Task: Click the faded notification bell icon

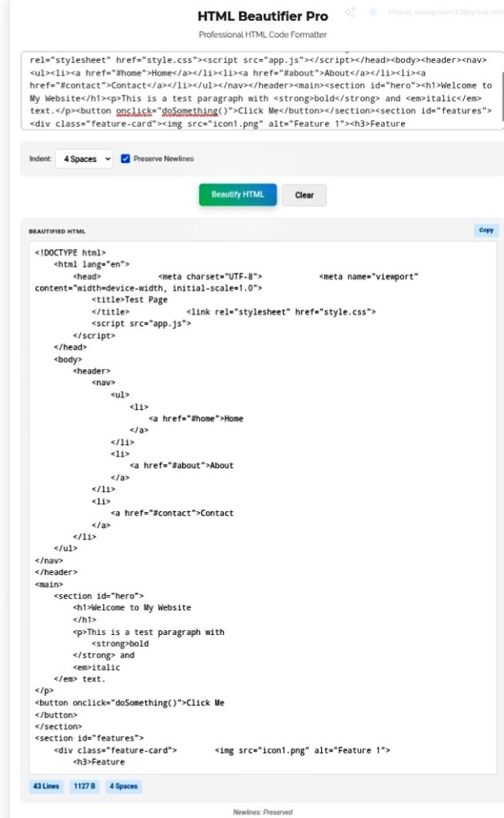Action: pos(373,12)
